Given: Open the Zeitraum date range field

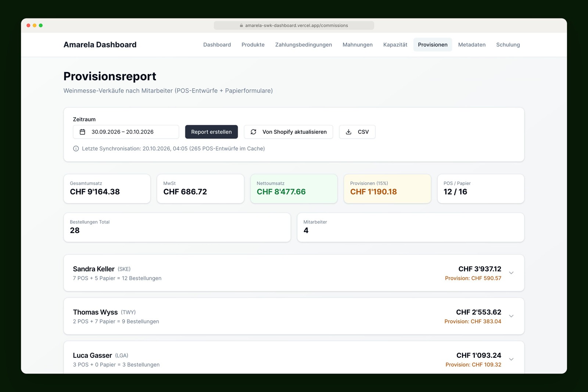Looking at the screenshot, I should tap(126, 132).
